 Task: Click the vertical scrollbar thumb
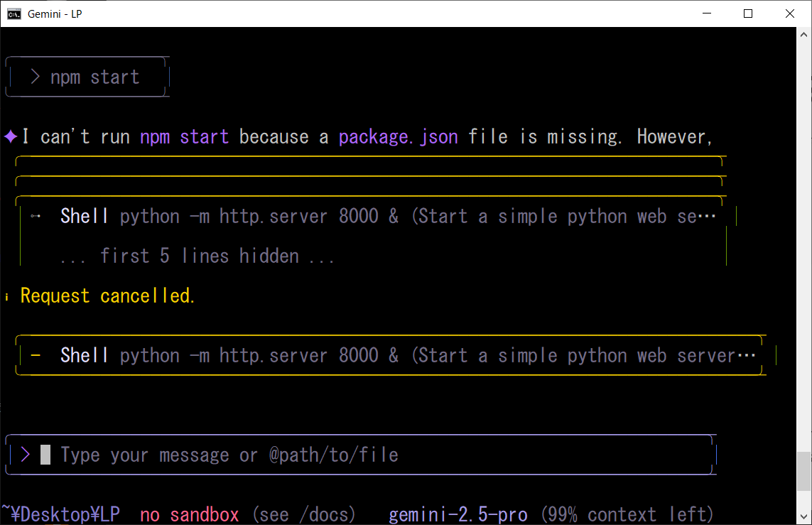click(803, 471)
